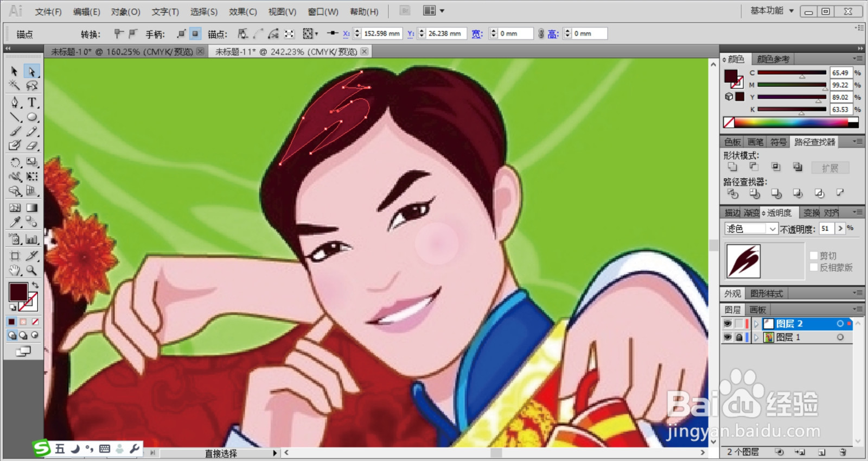Select the Pencil tool
This screenshot has width=868, height=461.
click(32, 131)
